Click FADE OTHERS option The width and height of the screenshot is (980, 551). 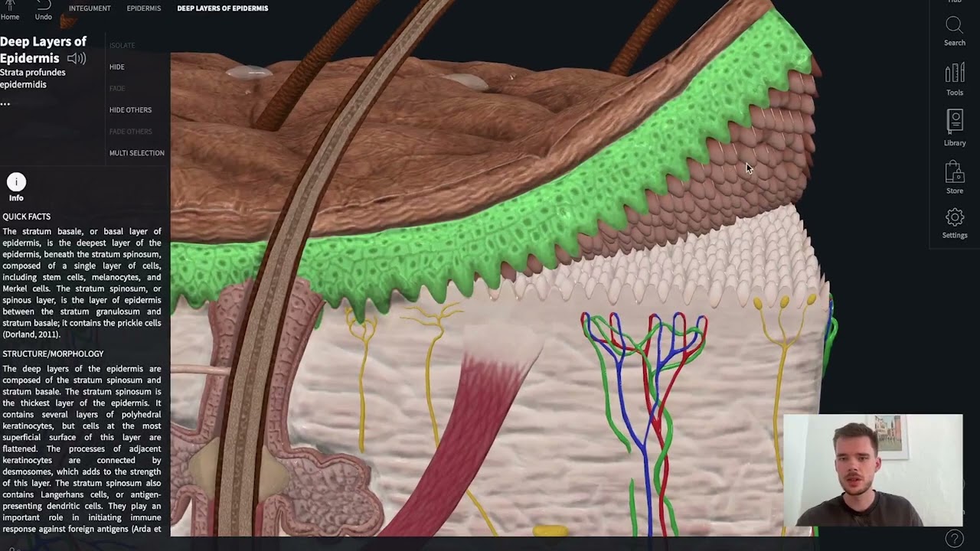point(130,132)
